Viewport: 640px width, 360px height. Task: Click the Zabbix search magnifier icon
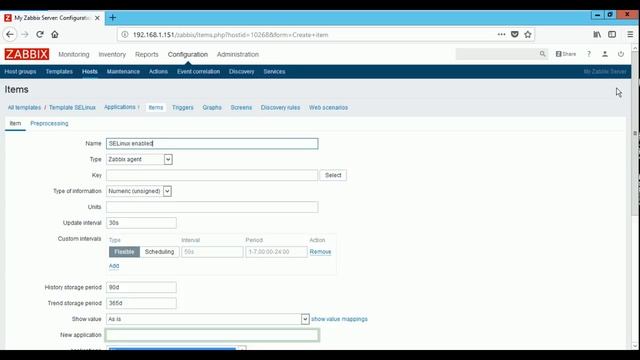[542, 54]
